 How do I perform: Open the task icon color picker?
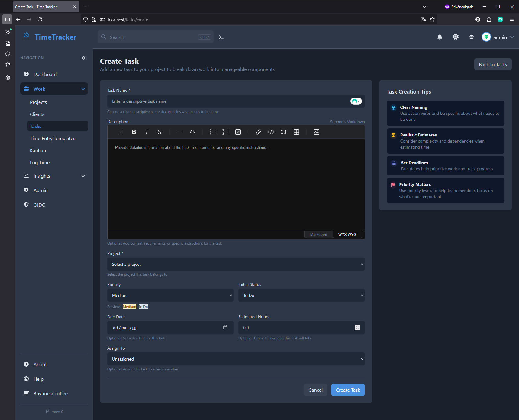[x=356, y=101]
